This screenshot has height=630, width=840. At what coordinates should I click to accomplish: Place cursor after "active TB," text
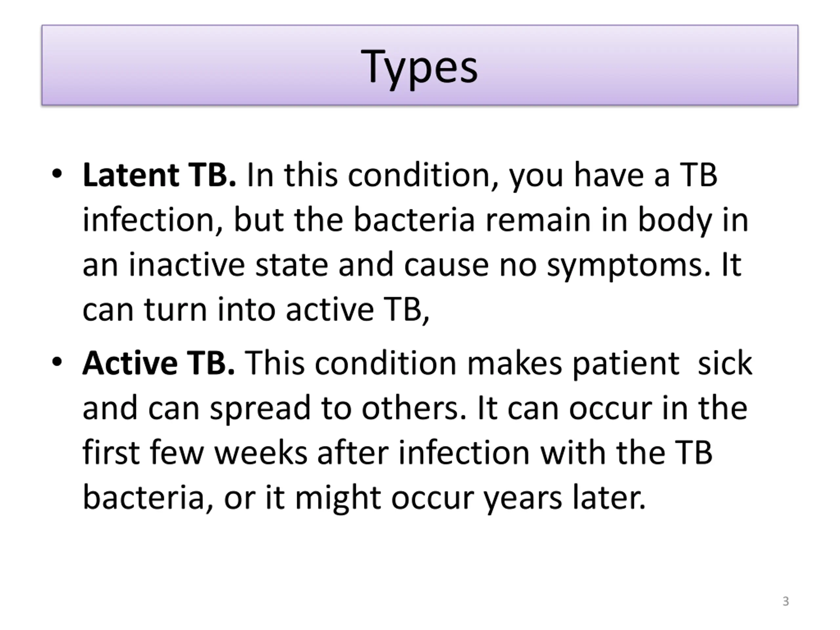[430, 309]
